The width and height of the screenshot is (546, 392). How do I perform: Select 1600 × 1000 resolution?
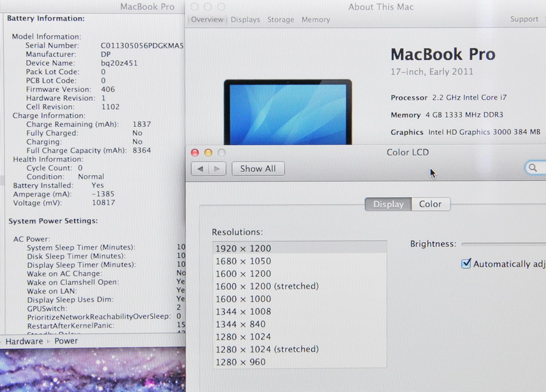pos(300,299)
